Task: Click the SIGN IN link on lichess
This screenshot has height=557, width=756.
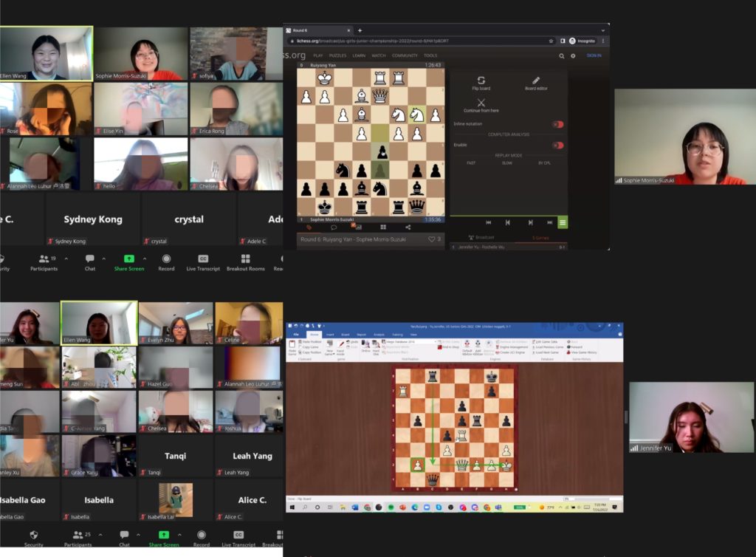Action: (x=594, y=55)
